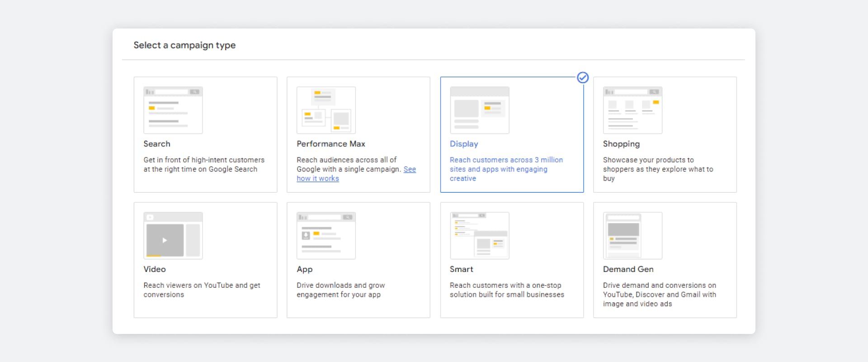Click the selected checkmark on the Display card
This screenshot has height=362, width=868.
583,78
